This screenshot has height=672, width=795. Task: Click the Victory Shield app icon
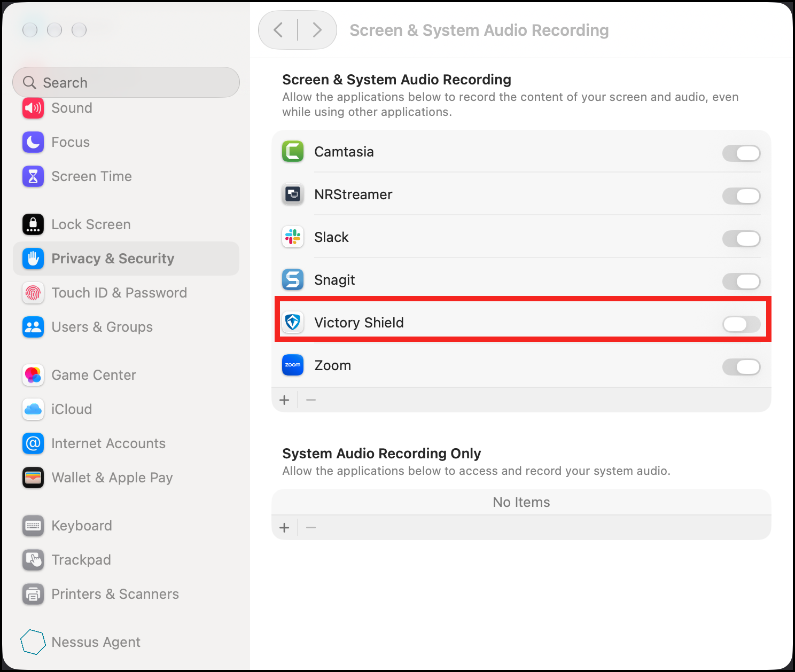click(293, 323)
